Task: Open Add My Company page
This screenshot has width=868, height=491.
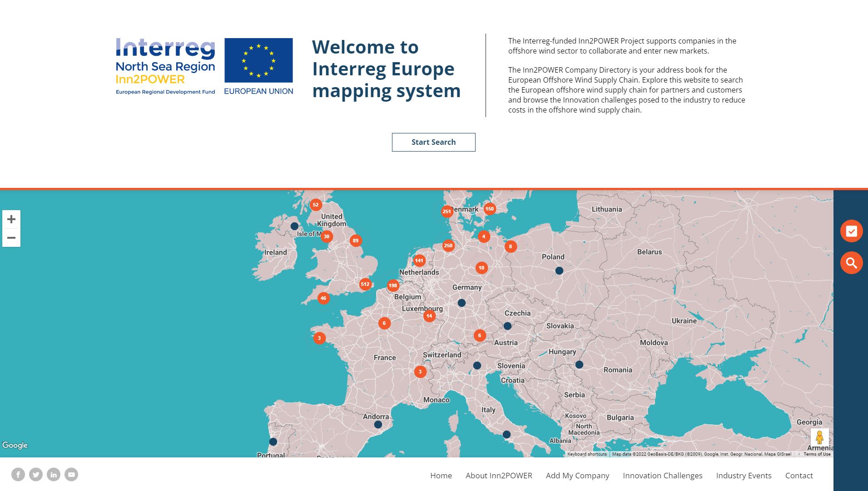Action: pyautogui.click(x=577, y=476)
